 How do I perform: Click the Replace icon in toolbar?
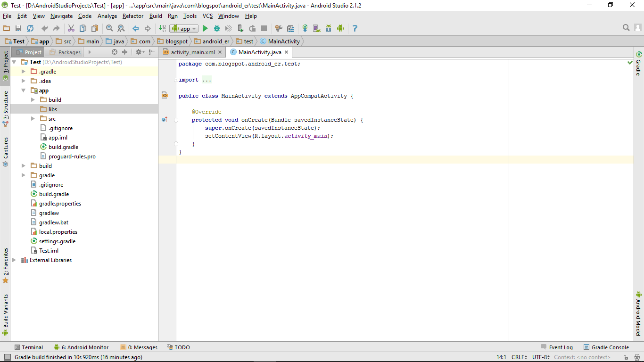tap(121, 28)
